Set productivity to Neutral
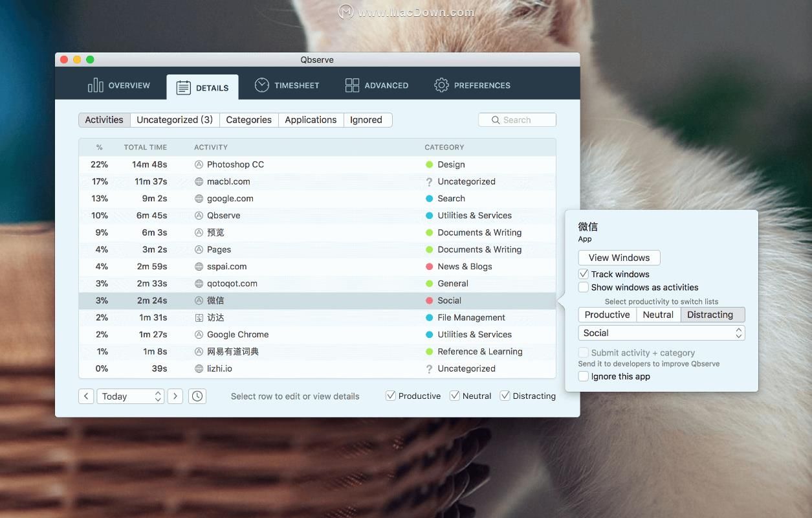Screen dimensions: 812x518 pos(658,315)
